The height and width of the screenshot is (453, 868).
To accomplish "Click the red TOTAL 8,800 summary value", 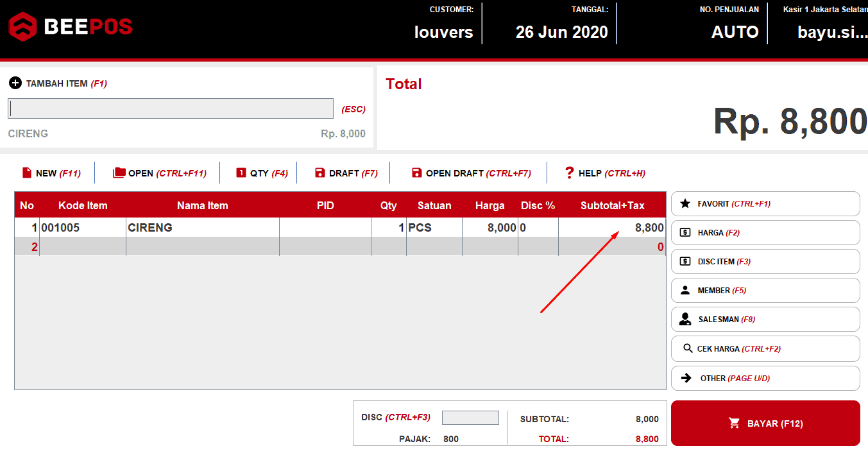I will click(x=647, y=439).
